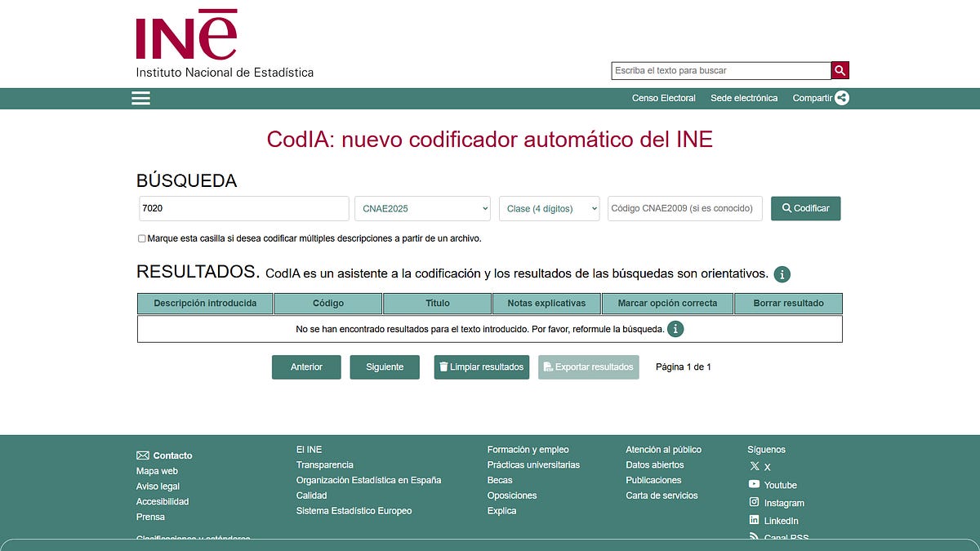Click Exportar resultados button
This screenshot has height=551, width=980.
588,367
